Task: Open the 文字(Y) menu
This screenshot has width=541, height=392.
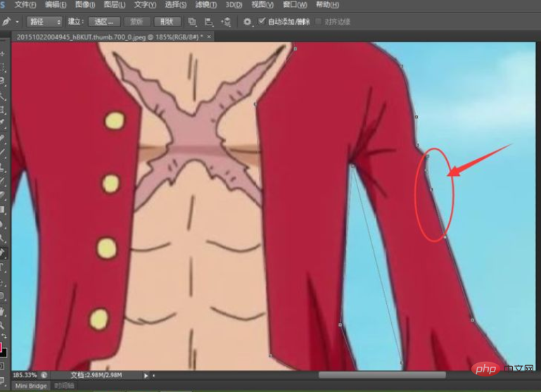Action: click(145, 5)
